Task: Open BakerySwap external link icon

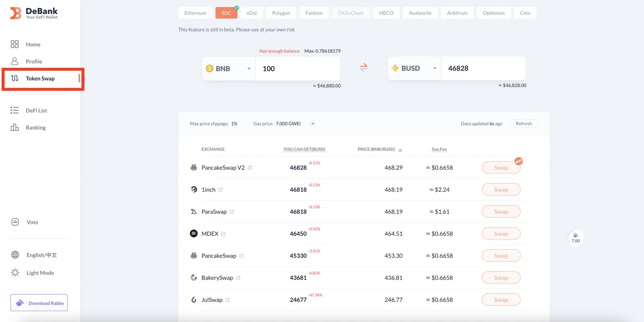Action: tap(238, 278)
